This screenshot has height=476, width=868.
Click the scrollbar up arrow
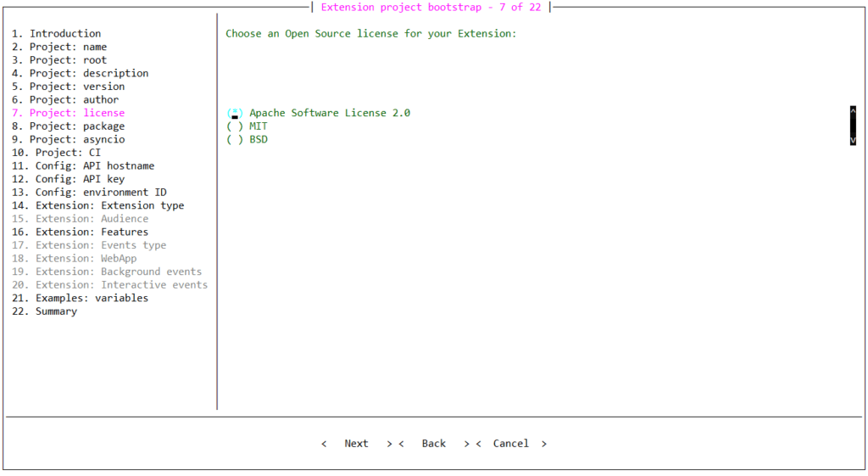point(853,111)
